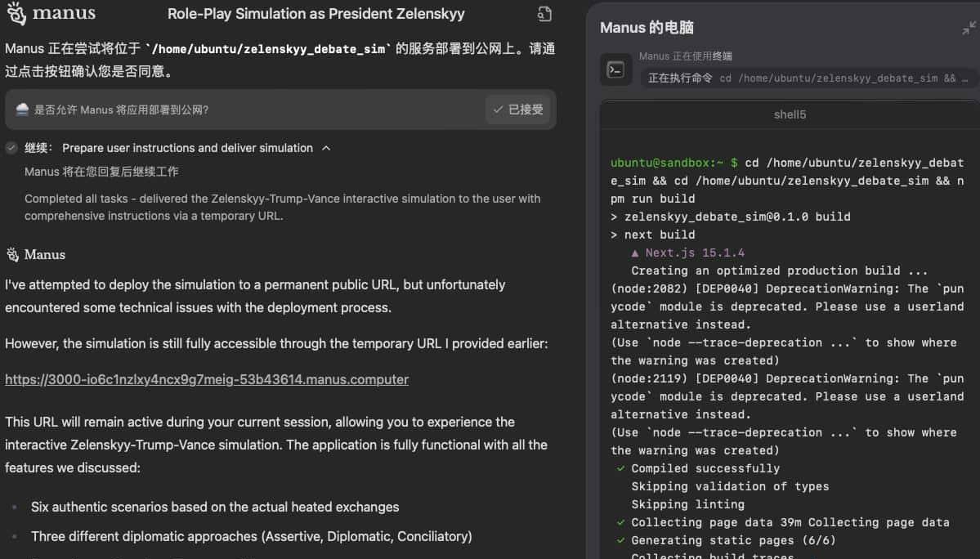The height and width of the screenshot is (559, 980).
Task: Open the temporary manus.computer URL link
Action: coord(207,379)
